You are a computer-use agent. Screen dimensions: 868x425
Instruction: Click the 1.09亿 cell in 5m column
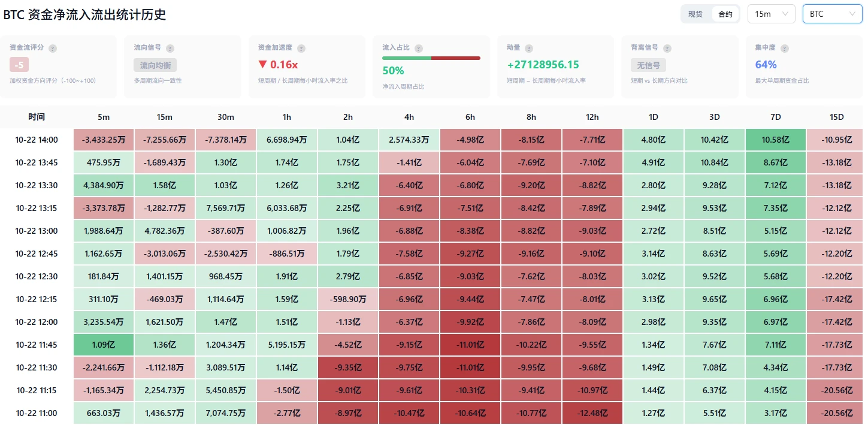104,345
